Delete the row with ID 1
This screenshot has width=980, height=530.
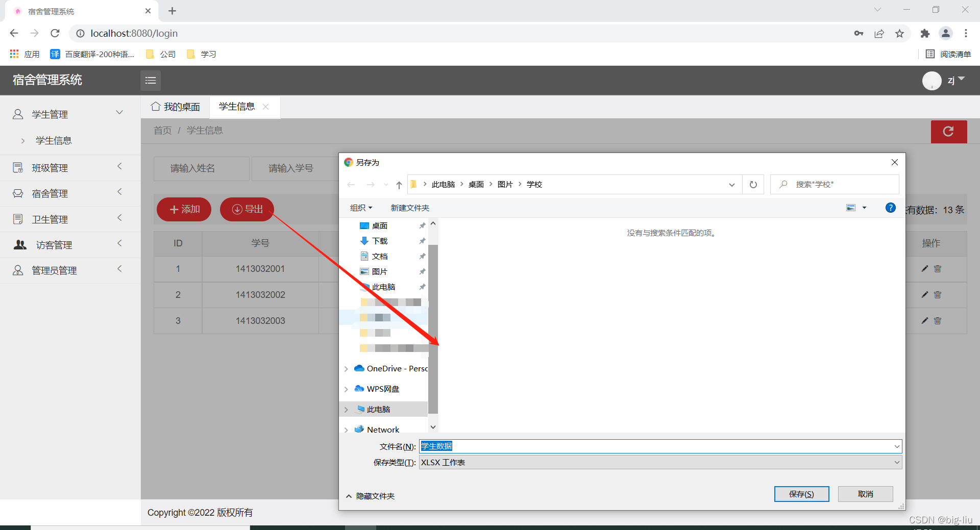click(938, 269)
